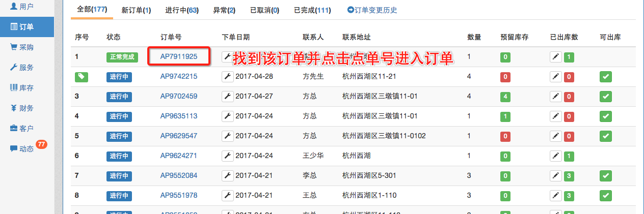Open order AP9702459
This screenshot has width=644, height=214.
179,96
